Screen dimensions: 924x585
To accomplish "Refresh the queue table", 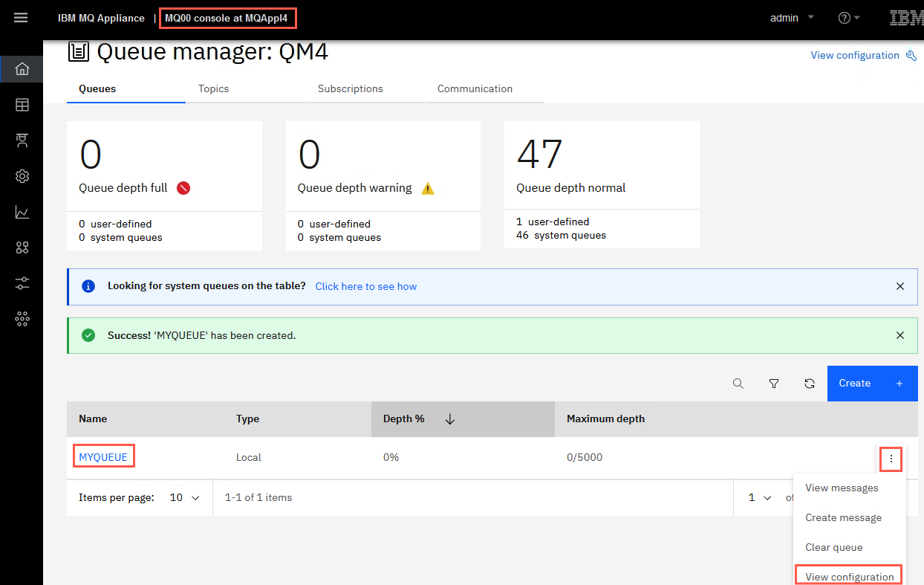I will [810, 384].
